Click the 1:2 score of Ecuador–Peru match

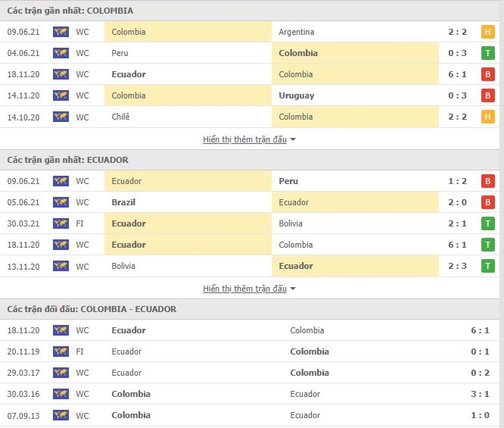457,181
